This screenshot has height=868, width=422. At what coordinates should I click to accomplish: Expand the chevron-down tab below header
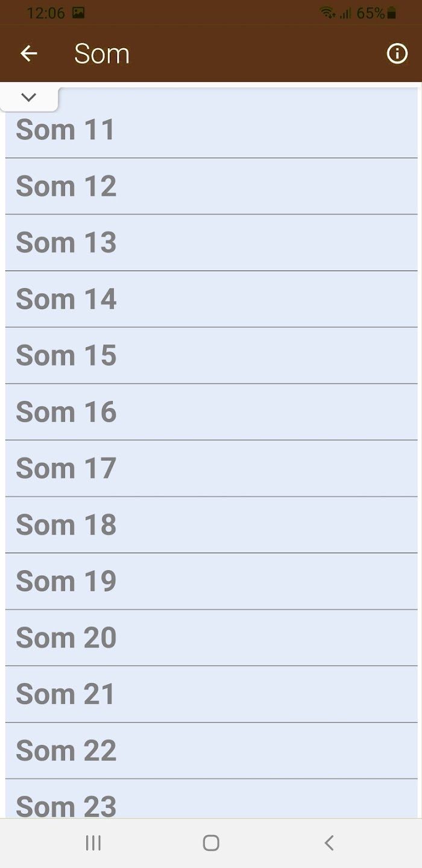[x=28, y=98]
